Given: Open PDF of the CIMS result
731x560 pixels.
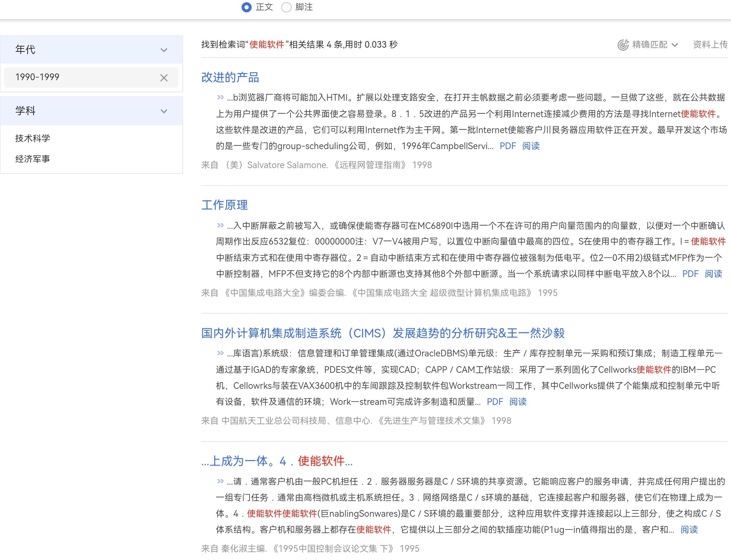Looking at the screenshot, I should pyautogui.click(x=495, y=402).
